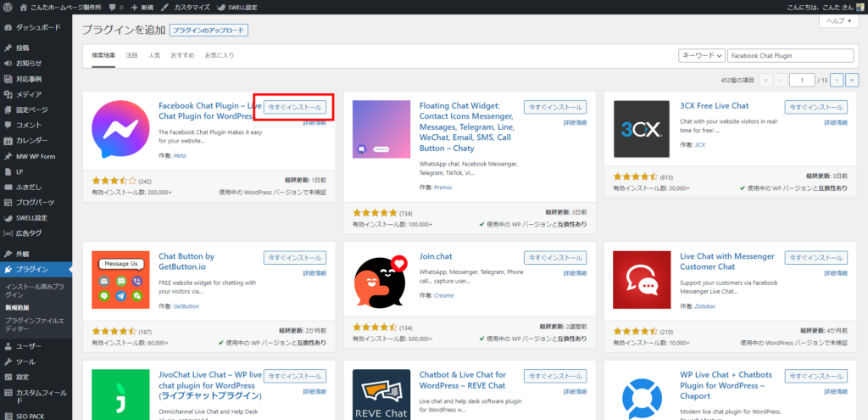The height and width of the screenshot is (420, 868).
Task: Click the 3CX logo thumbnail
Action: [643, 129]
